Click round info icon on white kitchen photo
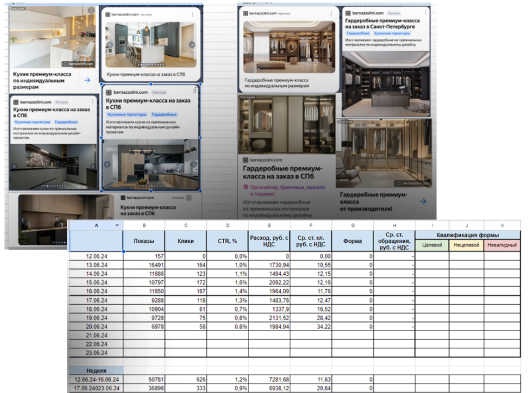The width and height of the screenshot is (528, 393). click(x=91, y=10)
